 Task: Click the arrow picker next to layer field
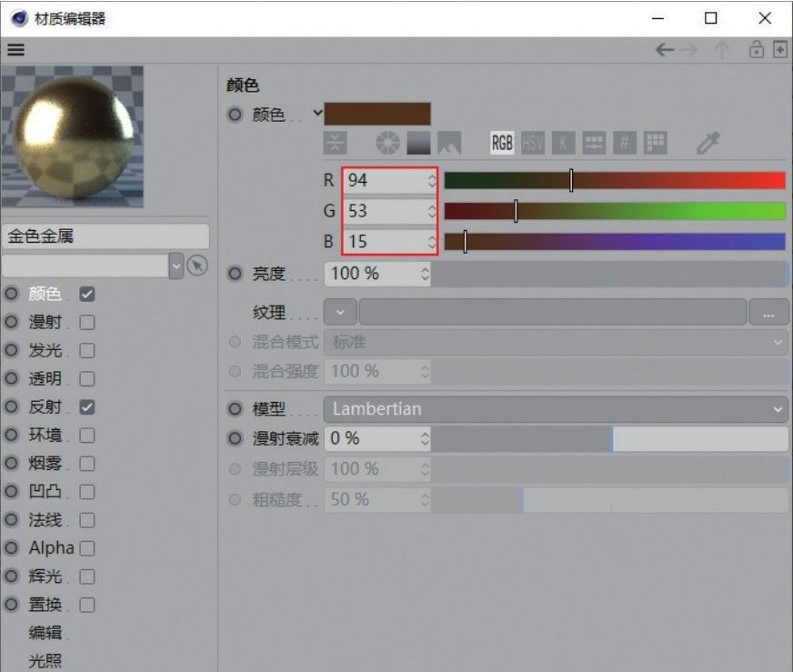tap(197, 266)
